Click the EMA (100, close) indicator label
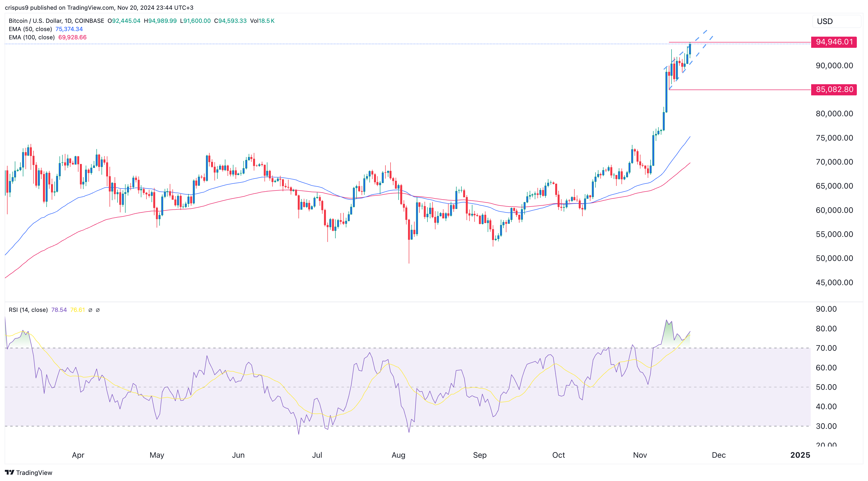Screen dimensions: 868x481 32,37
